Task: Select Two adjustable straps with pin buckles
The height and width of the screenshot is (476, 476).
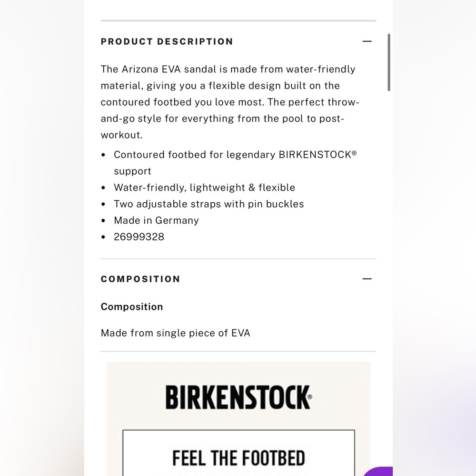Action: pyautogui.click(x=209, y=204)
